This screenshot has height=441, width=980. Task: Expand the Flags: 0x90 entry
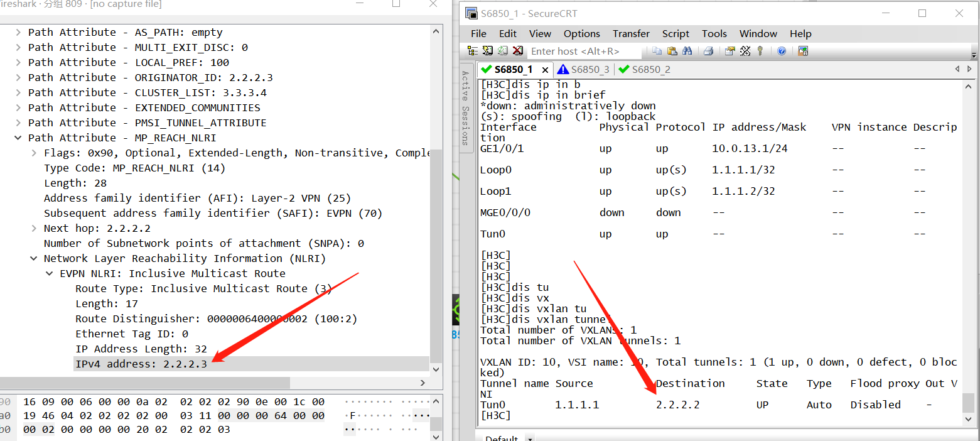coord(34,153)
